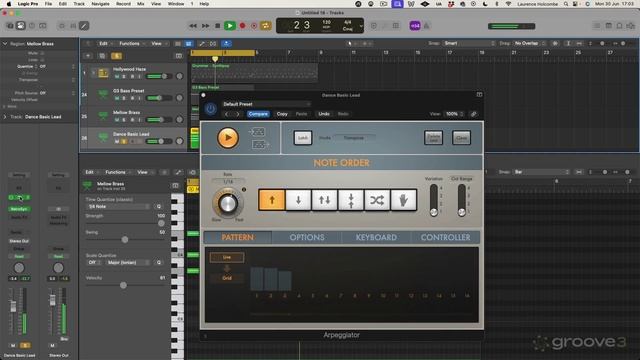640x360 pixels.
Task: Solo the Dance Basic Lead track
Action: [x=124, y=142]
